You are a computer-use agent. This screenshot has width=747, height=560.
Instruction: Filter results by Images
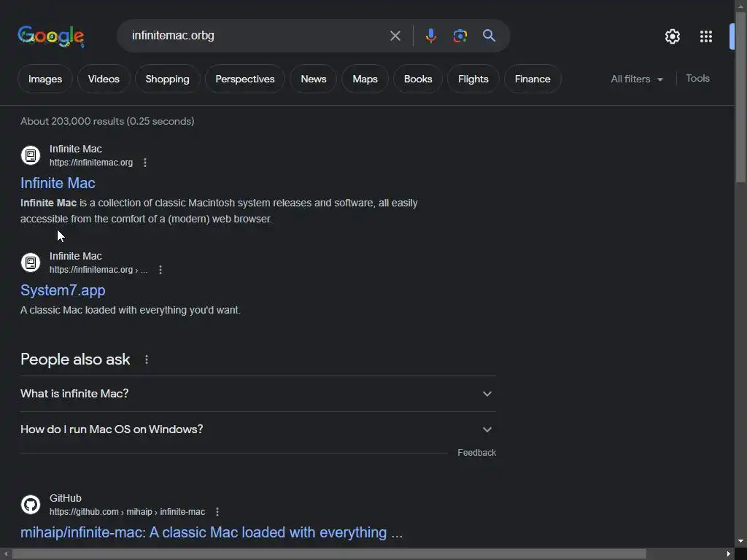pos(45,79)
